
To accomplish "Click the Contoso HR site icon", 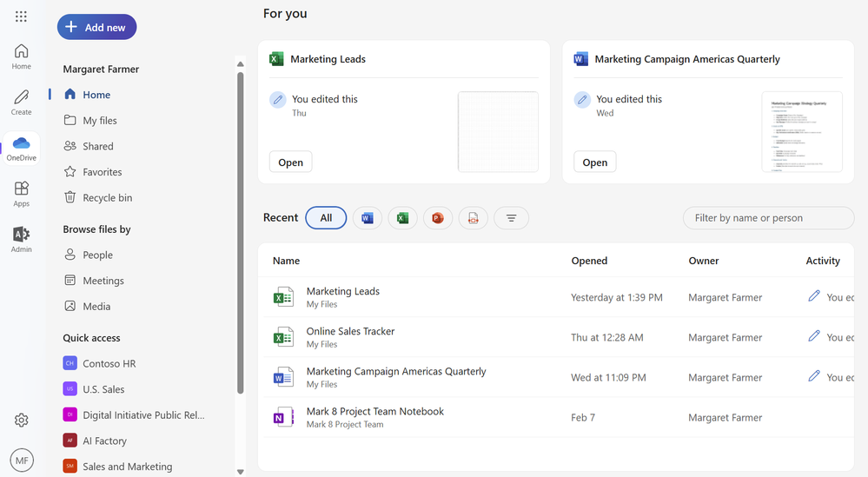I will [x=70, y=363].
